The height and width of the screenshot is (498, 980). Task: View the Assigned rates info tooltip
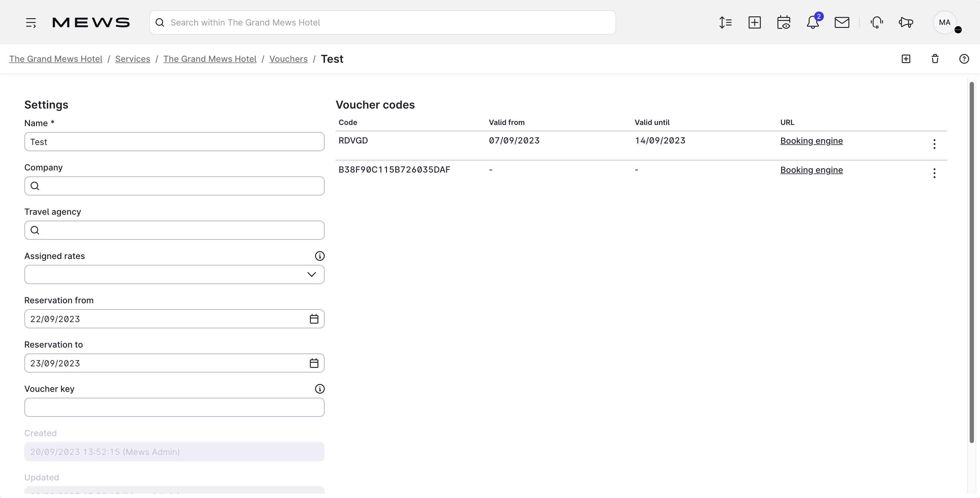click(320, 256)
